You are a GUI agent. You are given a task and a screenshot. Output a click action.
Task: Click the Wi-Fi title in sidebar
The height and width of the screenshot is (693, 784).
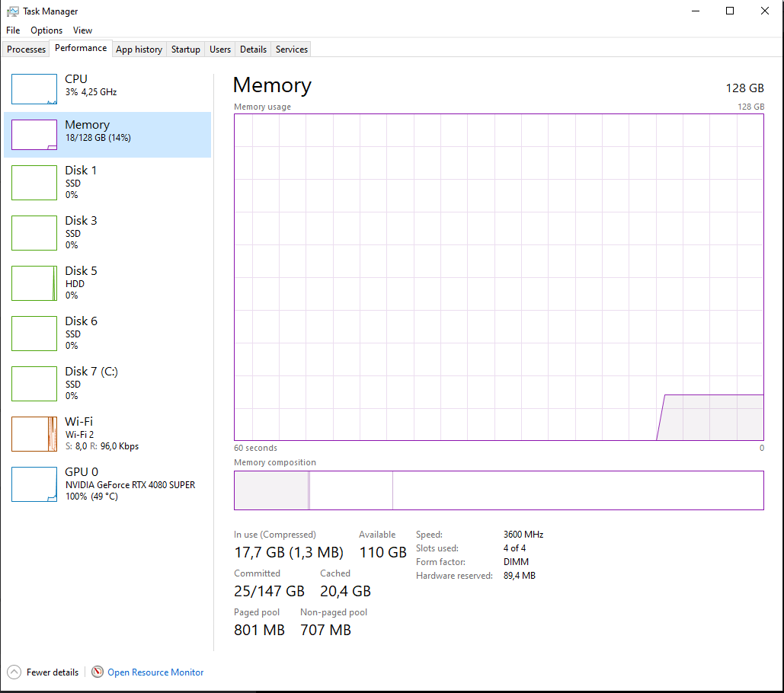pos(79,422)
